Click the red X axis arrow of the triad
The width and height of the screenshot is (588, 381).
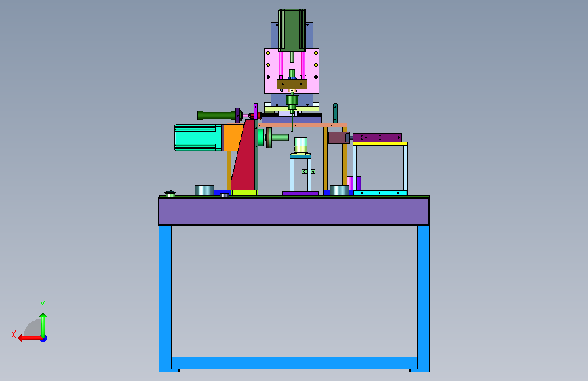(30, 338)
